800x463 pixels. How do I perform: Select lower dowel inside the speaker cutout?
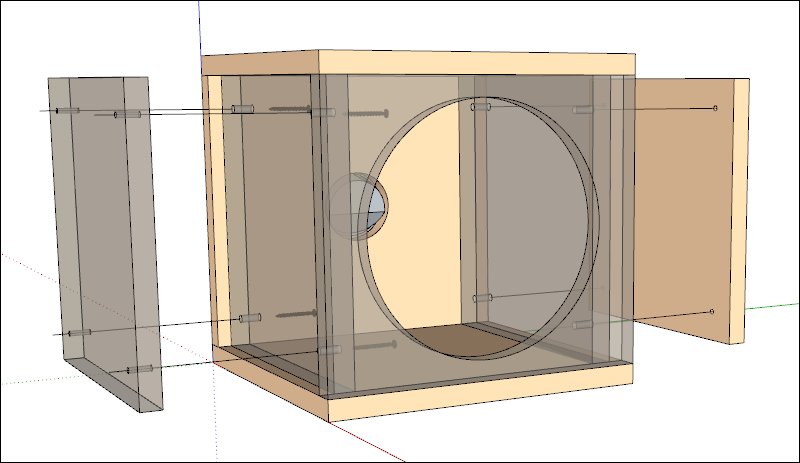click(482, 298)
